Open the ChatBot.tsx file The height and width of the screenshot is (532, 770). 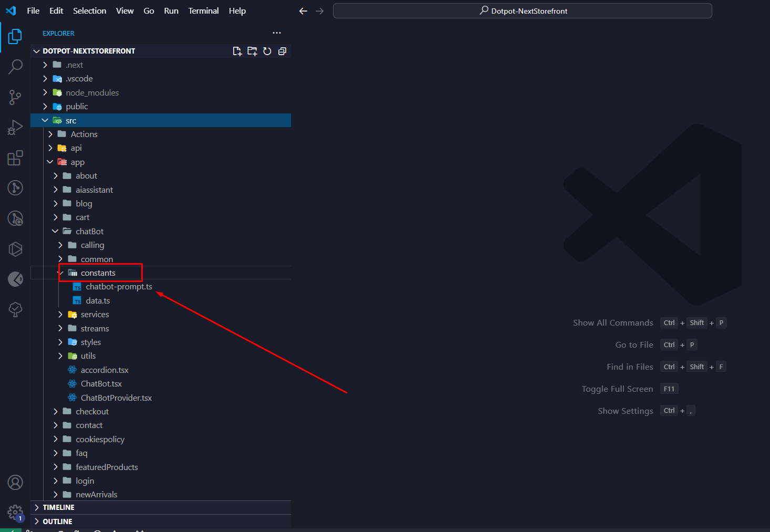tap(161, 384)
